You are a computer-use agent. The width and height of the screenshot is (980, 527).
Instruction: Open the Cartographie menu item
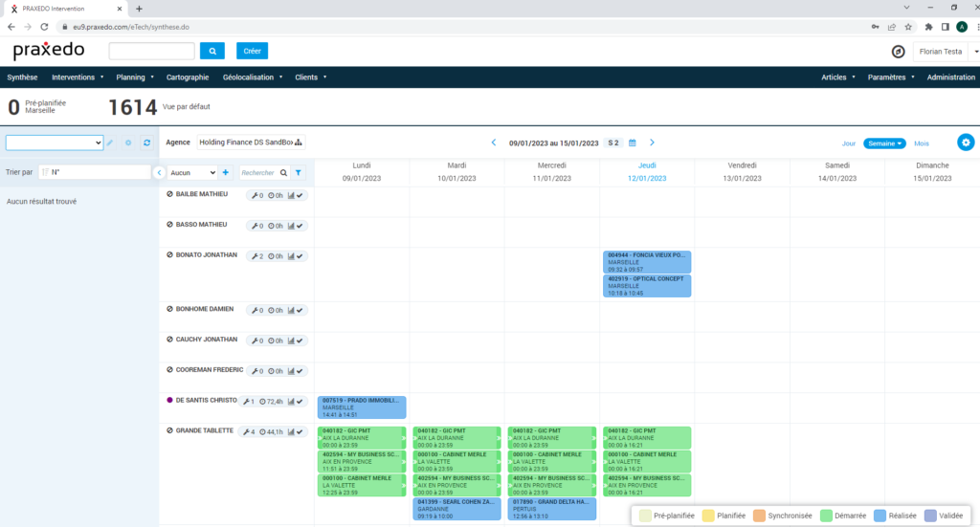coord(188,77)
